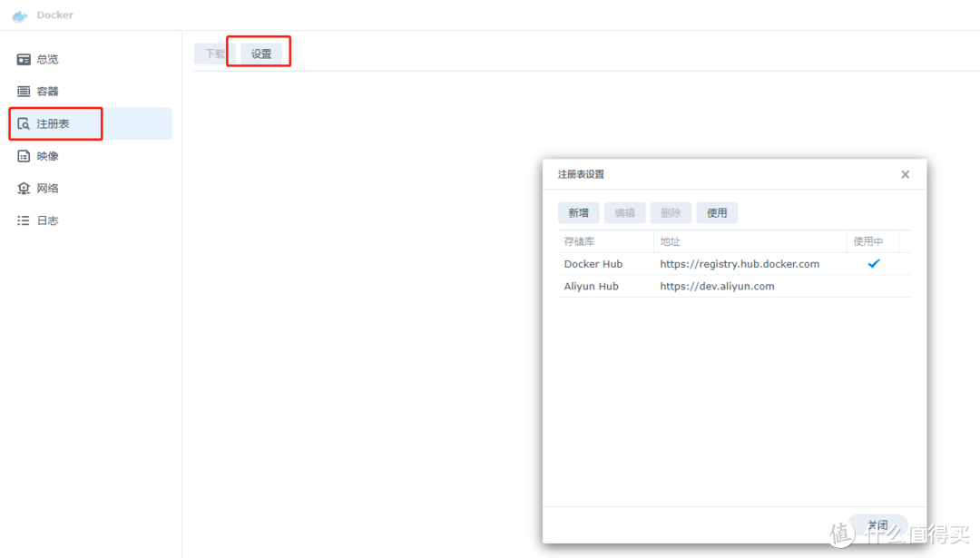
Task: Switch to the 设置 settings tab
Action: pos(260,53)
